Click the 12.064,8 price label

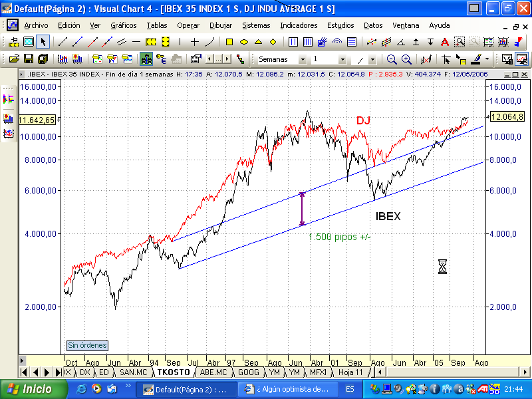507,117
